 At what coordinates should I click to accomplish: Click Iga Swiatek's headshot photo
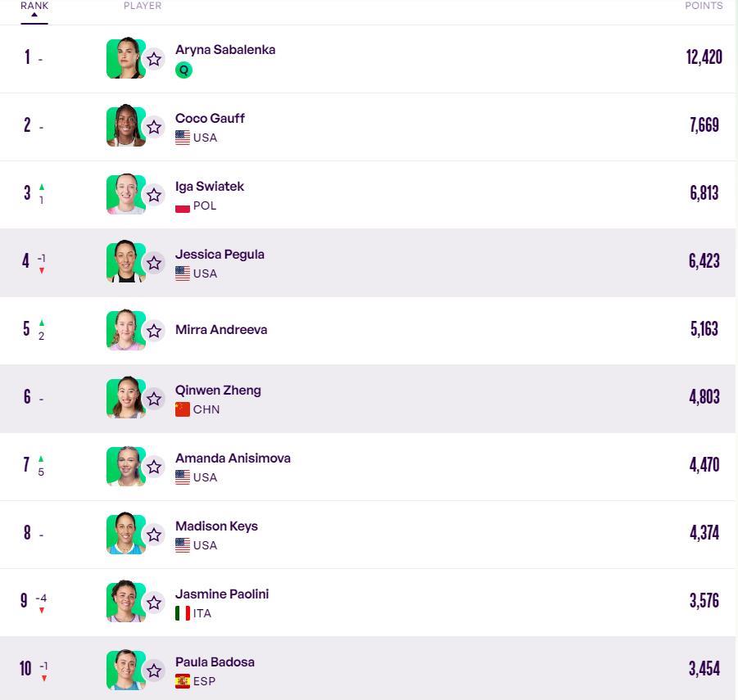click(125, 194)
